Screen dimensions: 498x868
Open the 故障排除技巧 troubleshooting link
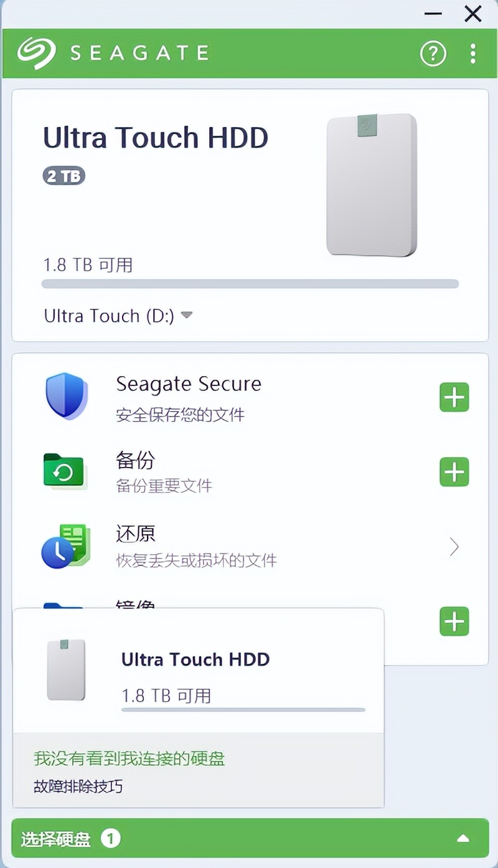pos(78,786)
